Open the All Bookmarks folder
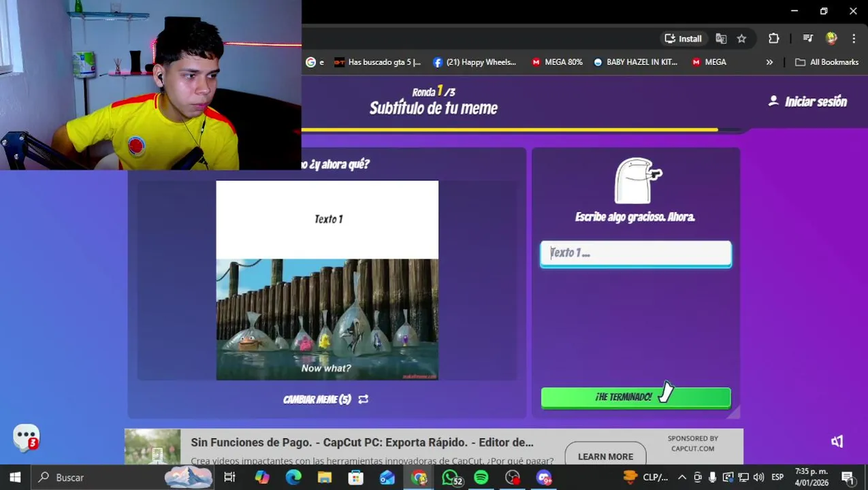 point(826,62)
